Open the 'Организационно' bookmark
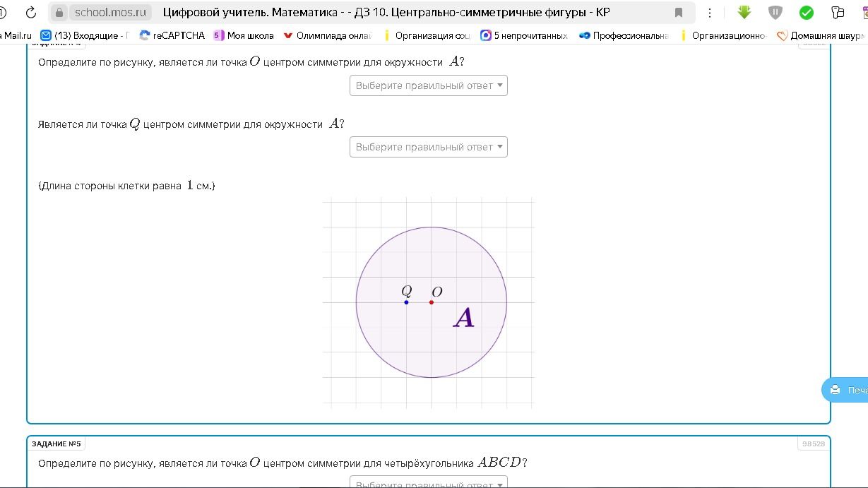This screenshot has width=868, height=488. [x=723, y=35]
